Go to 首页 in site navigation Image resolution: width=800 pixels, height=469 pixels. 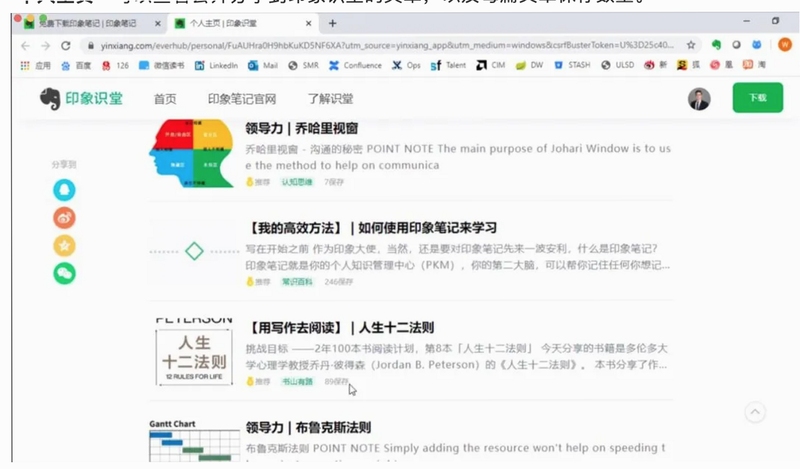click(x=165, y=99)
